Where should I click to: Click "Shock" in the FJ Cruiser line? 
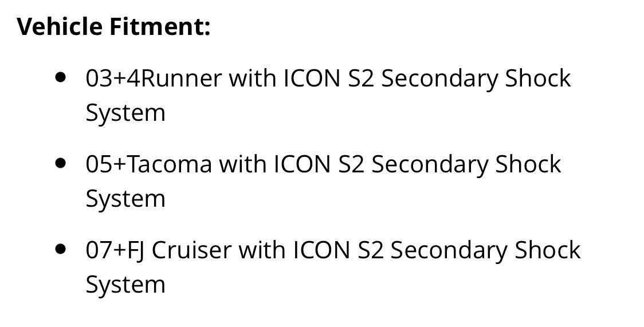click(548, 250)
